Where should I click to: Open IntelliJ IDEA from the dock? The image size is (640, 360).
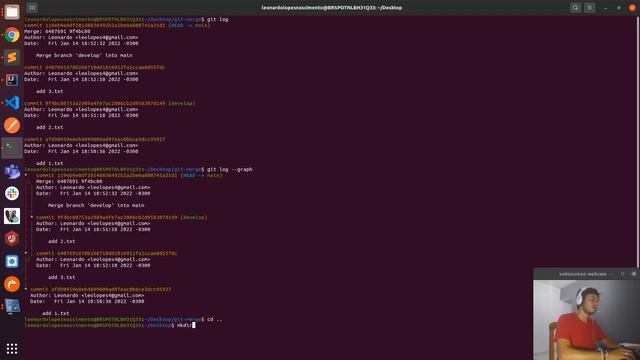pyautogui.click(x=12, y=80)
